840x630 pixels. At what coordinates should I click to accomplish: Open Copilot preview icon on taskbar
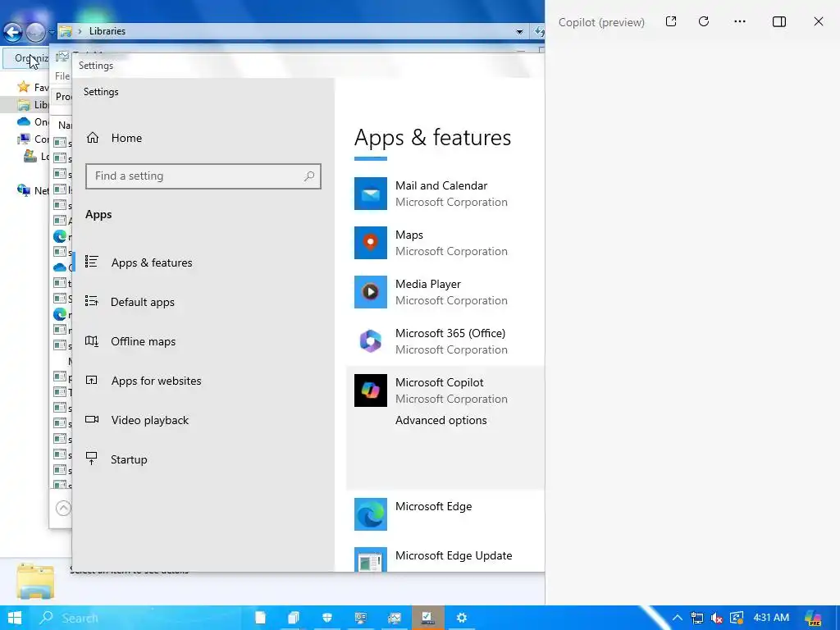813,619
